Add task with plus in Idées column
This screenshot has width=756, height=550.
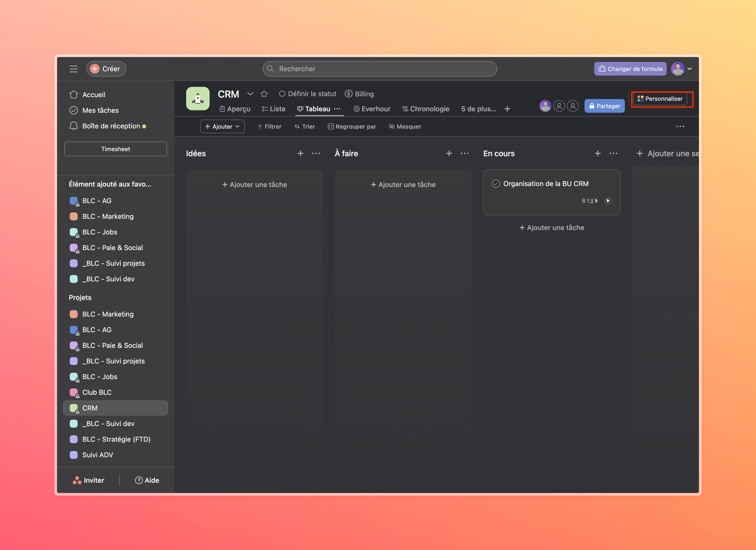[x=300, y=153]
